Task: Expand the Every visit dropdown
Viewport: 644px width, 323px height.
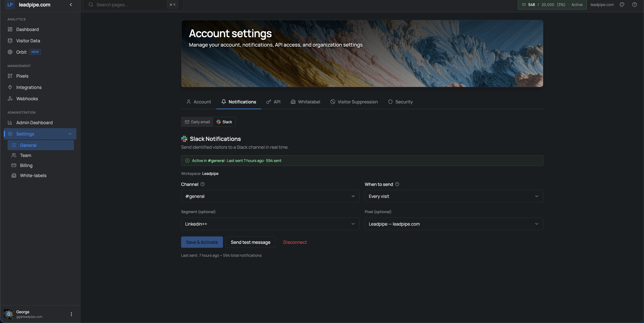Action: coord(453,196)
